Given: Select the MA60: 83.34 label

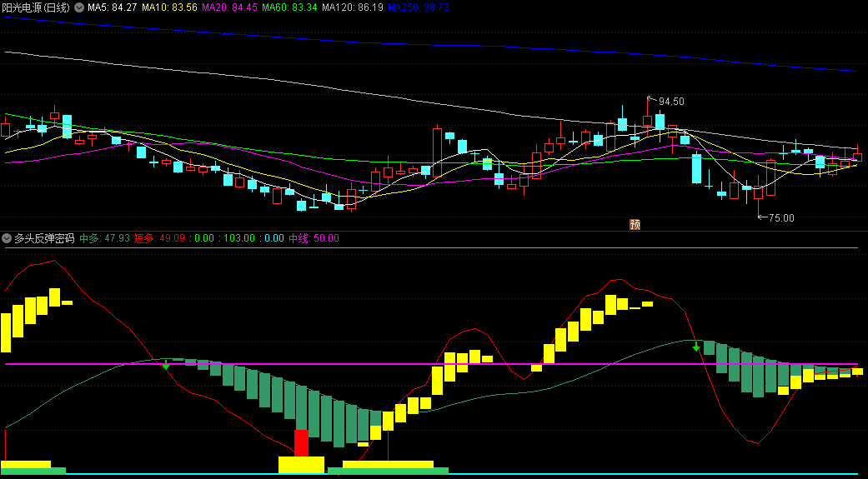Looking at the screenshot, I should point(289,7).
